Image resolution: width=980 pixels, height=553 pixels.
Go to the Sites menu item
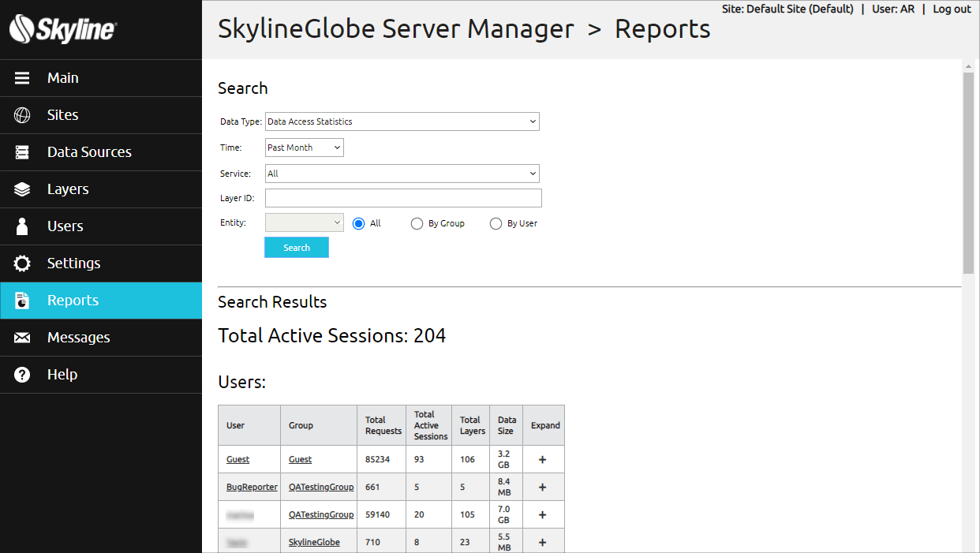pyautogui.click(x=101, y=115)
